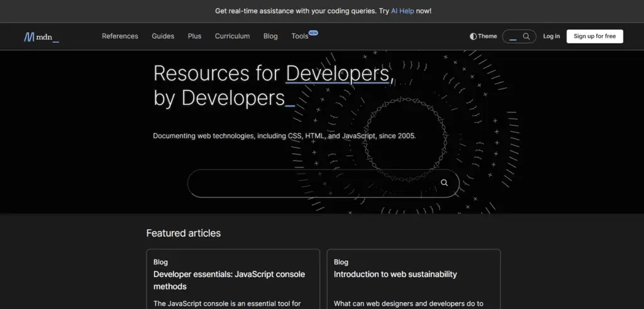This screenshot has height=309, width=644.
Task: Open article Introduction to web sustainability
Action: pos(395,274)
